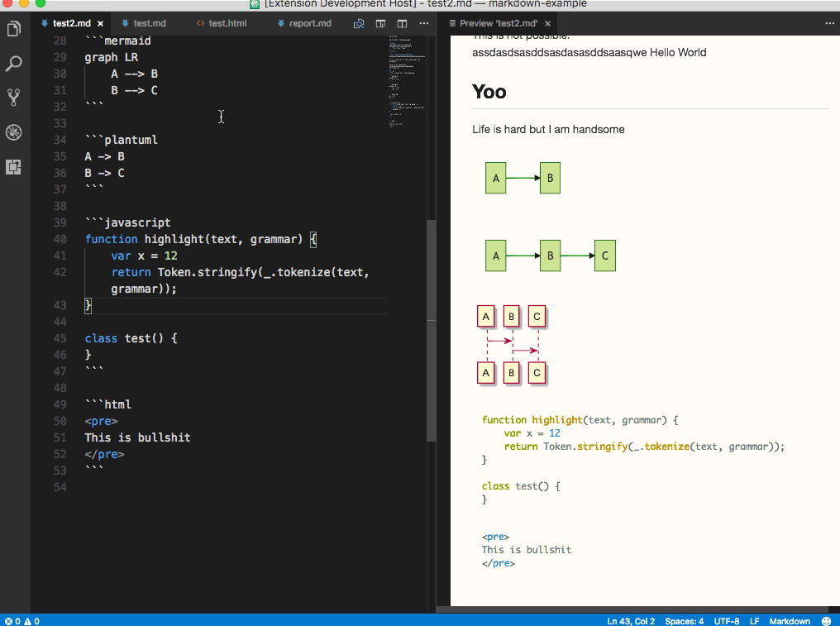Open preview to the side icon

(381, 24)
